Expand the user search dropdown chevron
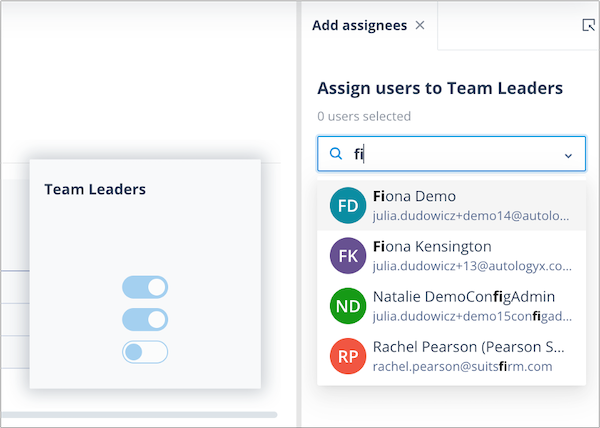600x428 pixels. click(x=568, y=156)
